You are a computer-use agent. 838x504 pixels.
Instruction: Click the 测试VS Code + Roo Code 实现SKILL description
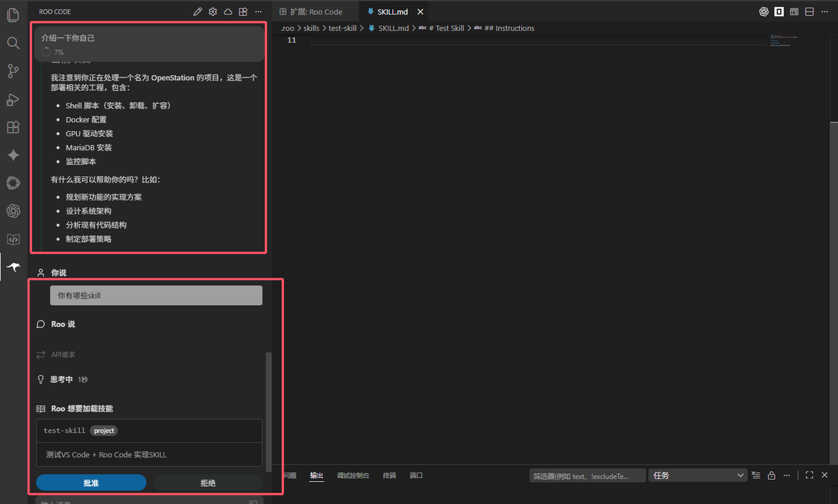pos(106,455)
